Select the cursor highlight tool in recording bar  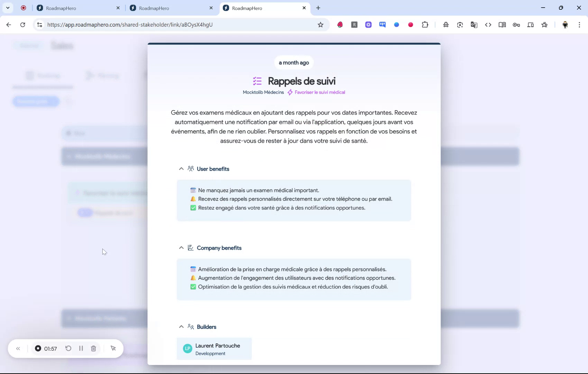(x=113, y=348)
